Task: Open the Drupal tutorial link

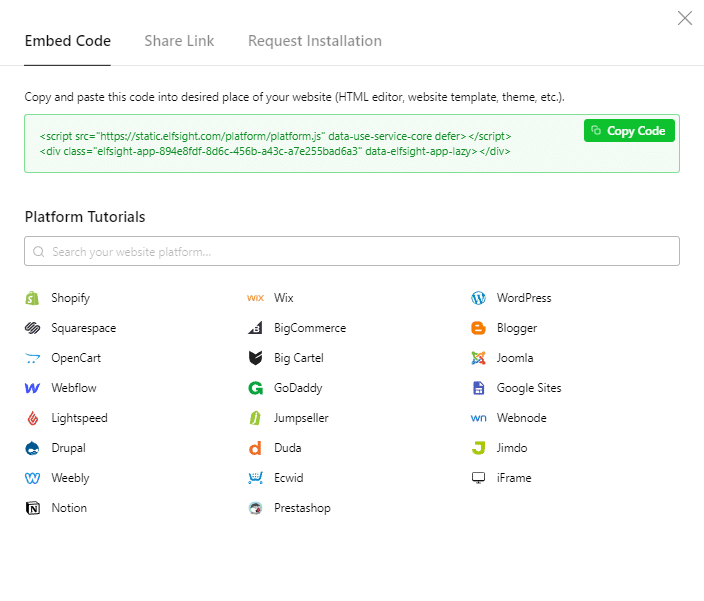Action: 68,448
